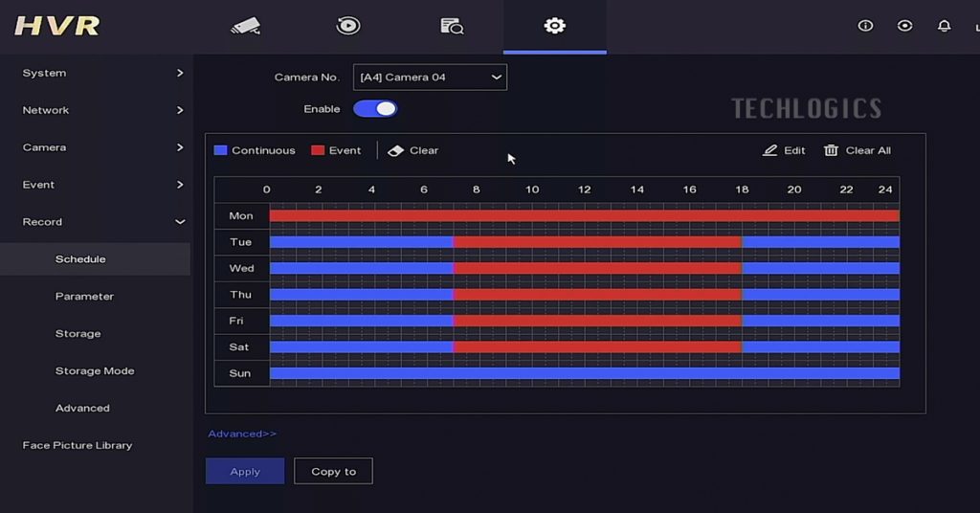Click the Copy to button
980x513 pixels.
(333, 471)
